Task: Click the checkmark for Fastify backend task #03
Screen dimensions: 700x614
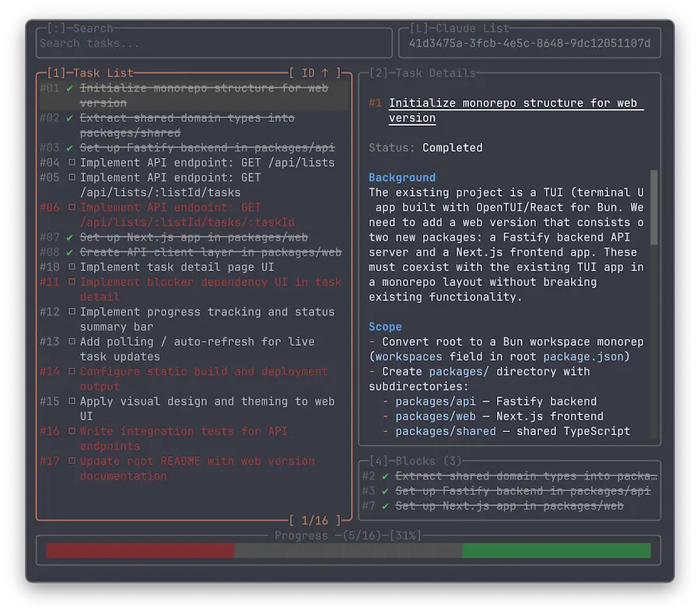Action: (x=71, y=148)
